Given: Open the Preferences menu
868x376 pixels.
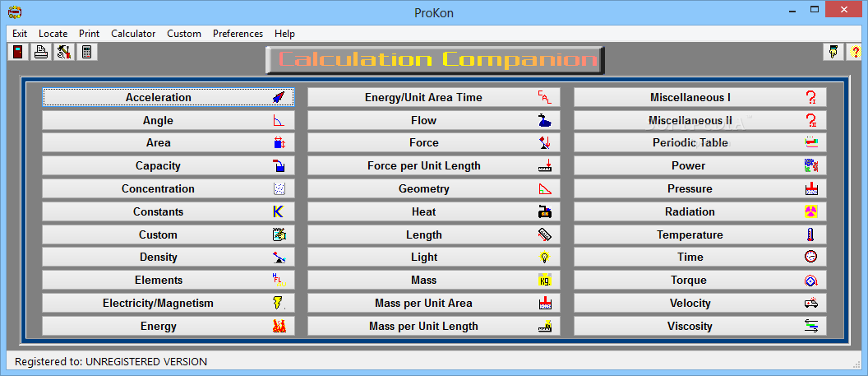Looking at the screenshot, I should click(238, 34).
